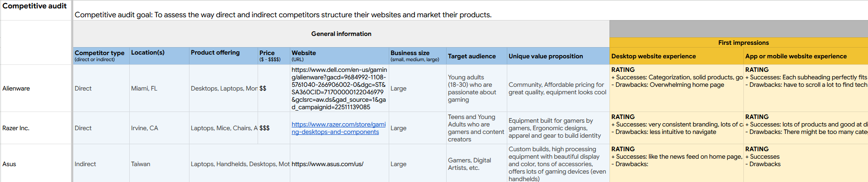Select Razer's '$$$' price cell
Viewport: 868px width, 182px height.
click(274, 128)
